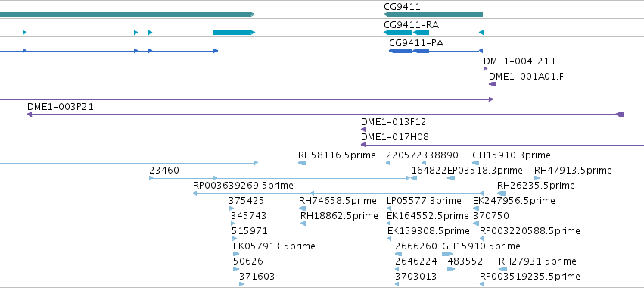Select the DME1-017H08 clone label
The height and width of the screenshot is (288, 644).
pos(395,137)
